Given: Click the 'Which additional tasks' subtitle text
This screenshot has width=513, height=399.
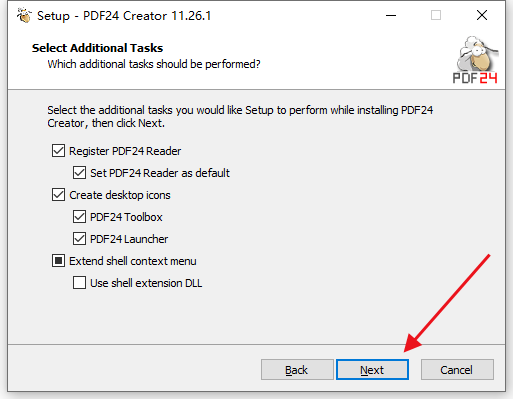Looking at the screenshot, I should (154, 64).
